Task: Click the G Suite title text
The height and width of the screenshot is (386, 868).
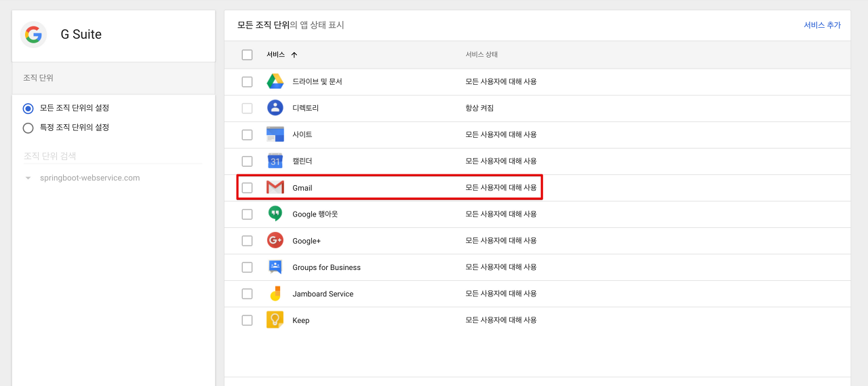Action: point(81,35)
